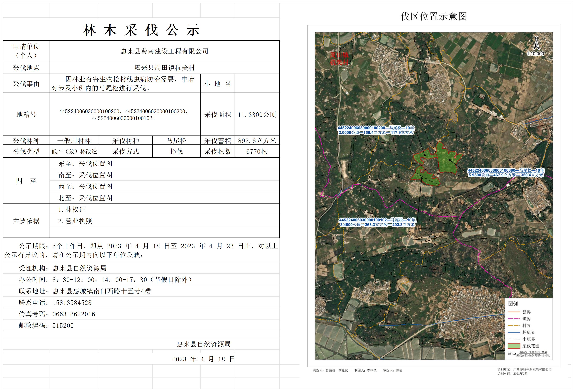Screen dimensions: 574x392
Task: Click the red 周田镇杭美村 map label
Action: (339, 59)
